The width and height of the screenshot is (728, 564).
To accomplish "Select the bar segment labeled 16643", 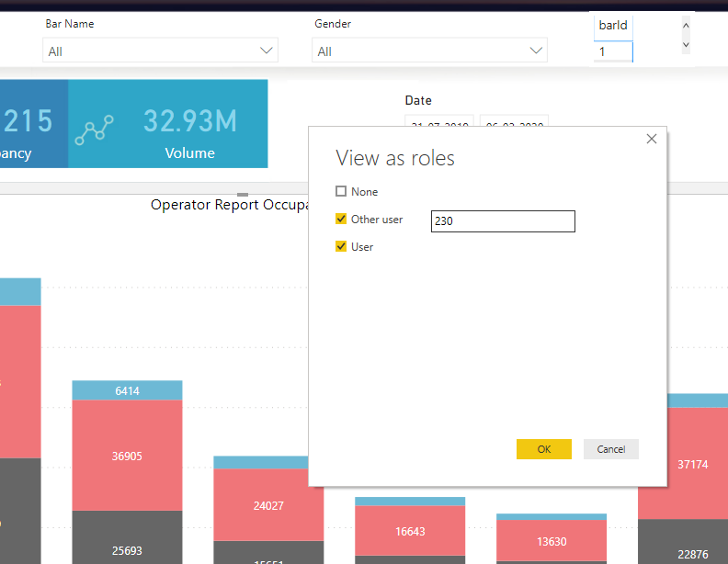I will tap(410, 531).
